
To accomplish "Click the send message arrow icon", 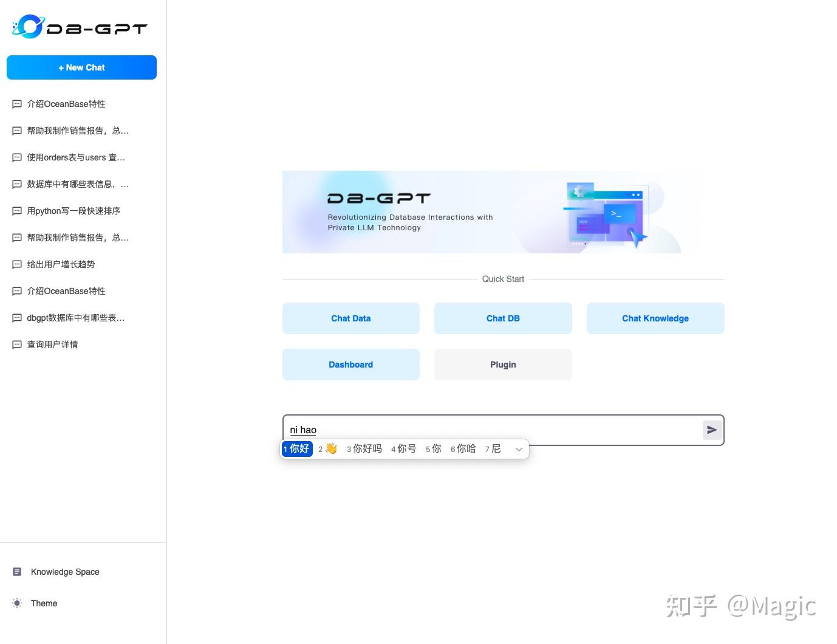I will point(711,430).
